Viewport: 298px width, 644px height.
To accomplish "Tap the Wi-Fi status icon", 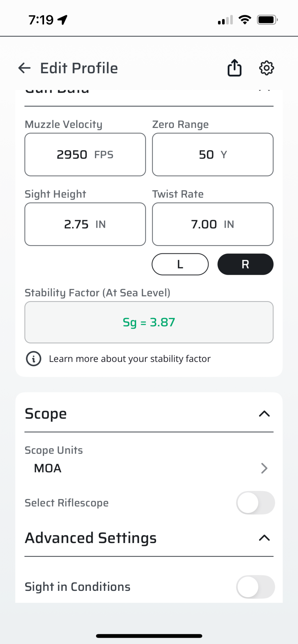I will 245,20.
